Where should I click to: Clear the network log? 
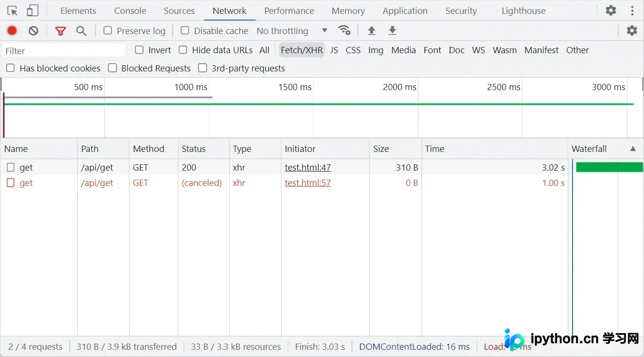pyautogui.click(x=33, y=31)
